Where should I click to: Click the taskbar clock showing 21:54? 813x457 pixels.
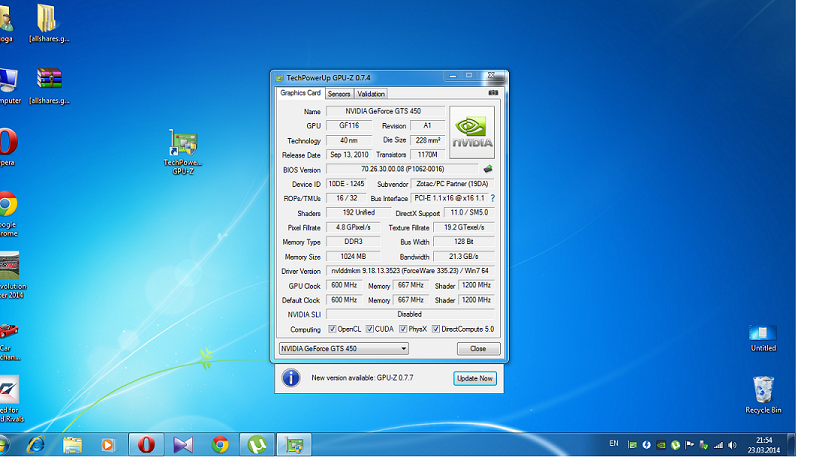click(764, 445)
